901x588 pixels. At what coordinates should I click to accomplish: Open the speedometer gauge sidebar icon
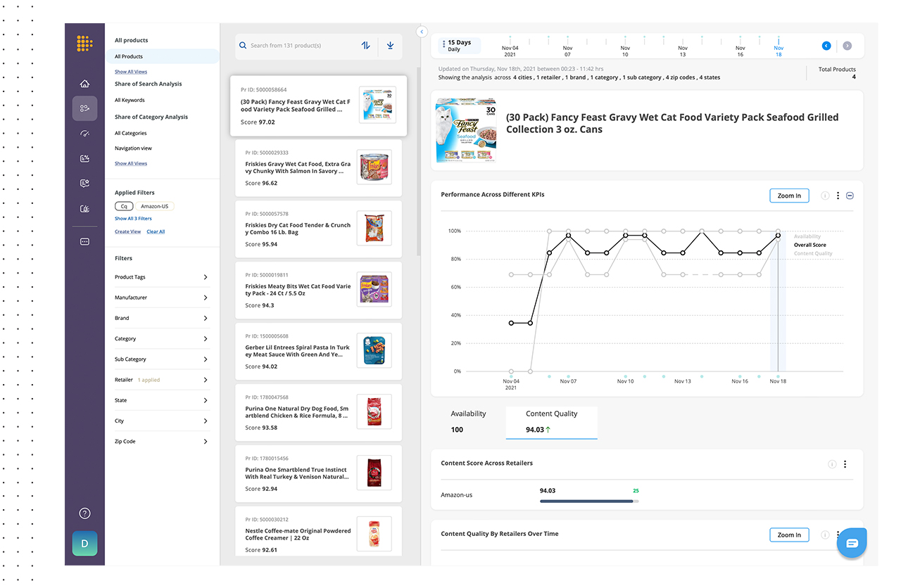coord(84,134)
